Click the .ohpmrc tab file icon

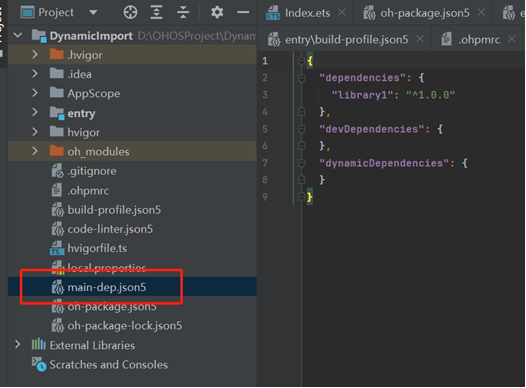pyautogui.click(x=446, y=39)
